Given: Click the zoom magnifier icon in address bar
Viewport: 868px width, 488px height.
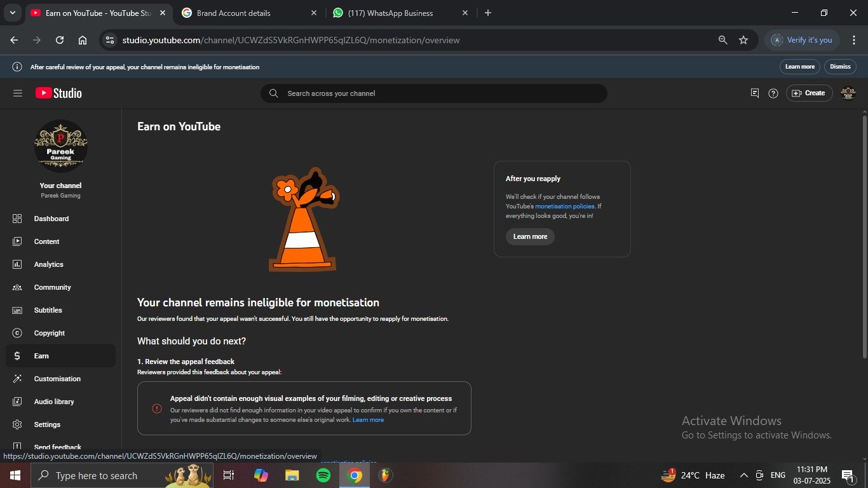Looking at the screenshot, I should [722, 40].
